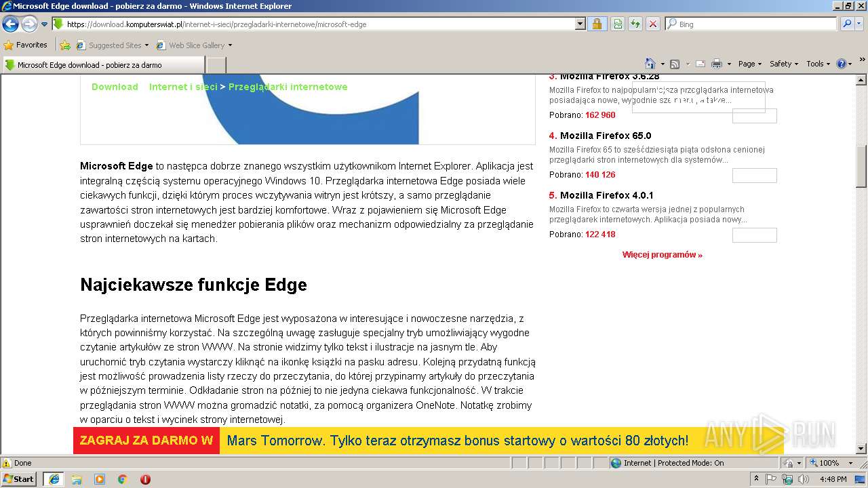The height and width of the screenshot is (488, 868).
Task: Open a new blank tab
Action: [216, 65]
